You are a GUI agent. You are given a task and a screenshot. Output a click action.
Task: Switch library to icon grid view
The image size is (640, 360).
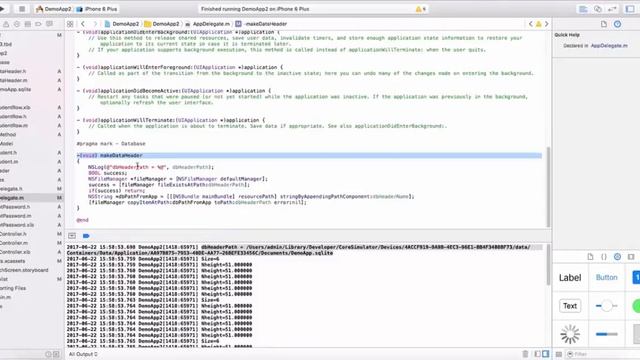point(559,354)
